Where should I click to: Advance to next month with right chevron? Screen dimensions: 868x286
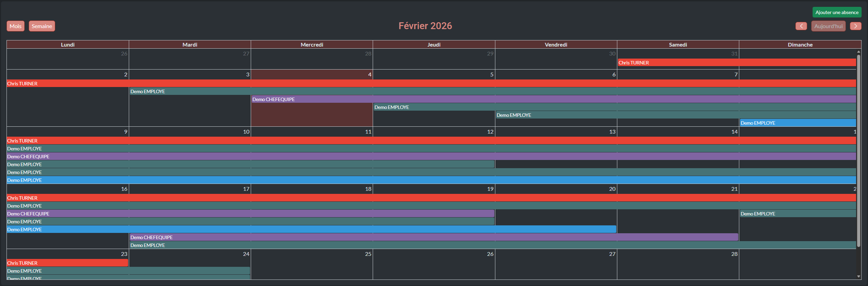pyautogui.click(x=855, y=26)
